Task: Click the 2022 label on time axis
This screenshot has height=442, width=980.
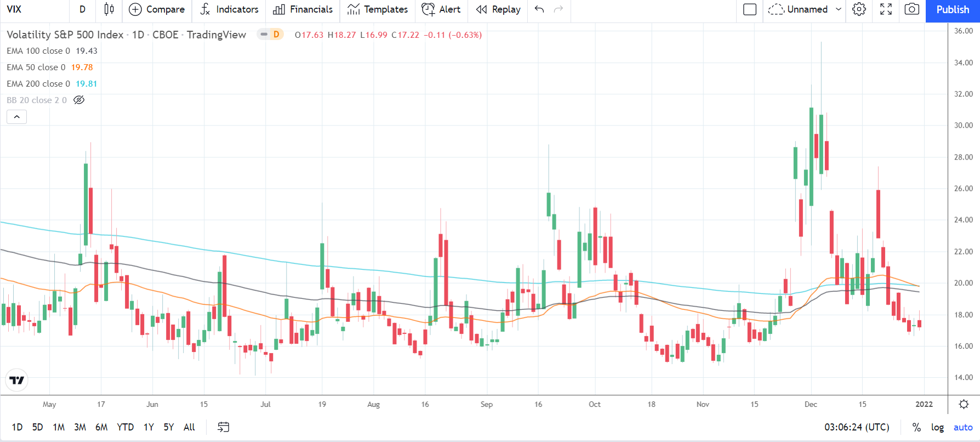Action: pyautogui.click(x=924, y=404)
